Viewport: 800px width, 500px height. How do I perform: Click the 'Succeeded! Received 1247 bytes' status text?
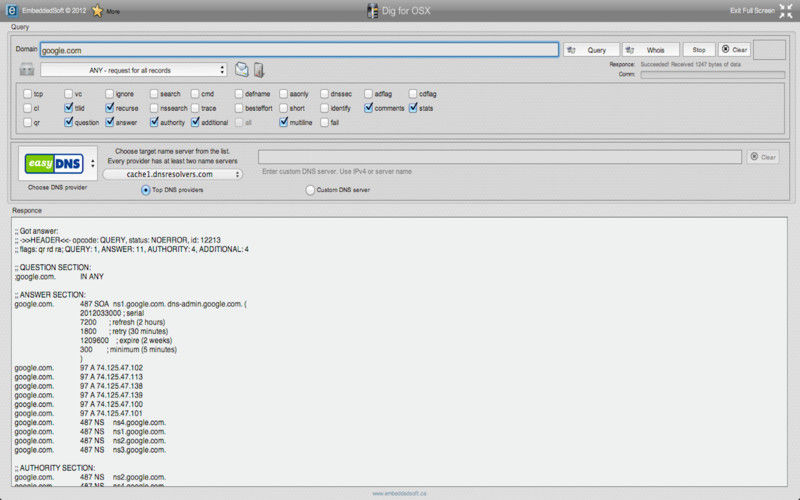click(690, 64)
